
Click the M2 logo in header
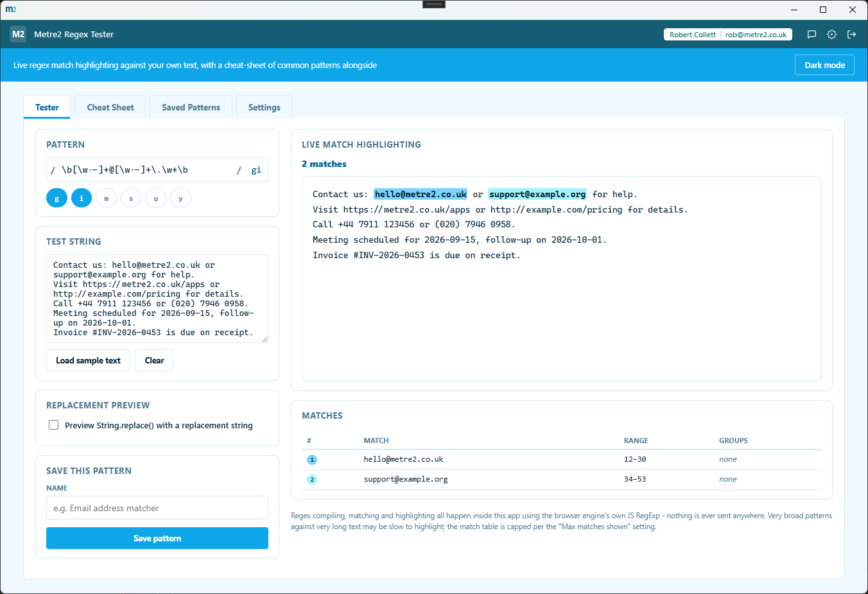point(18,35)
